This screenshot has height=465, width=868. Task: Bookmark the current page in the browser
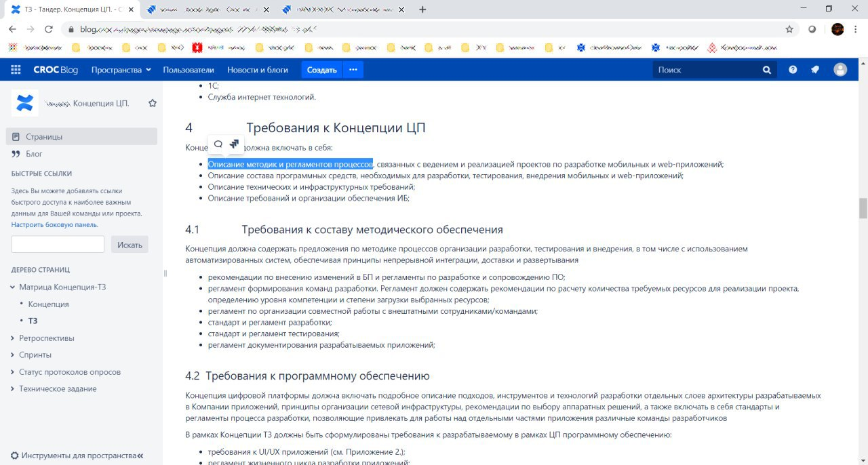[788, 29]
